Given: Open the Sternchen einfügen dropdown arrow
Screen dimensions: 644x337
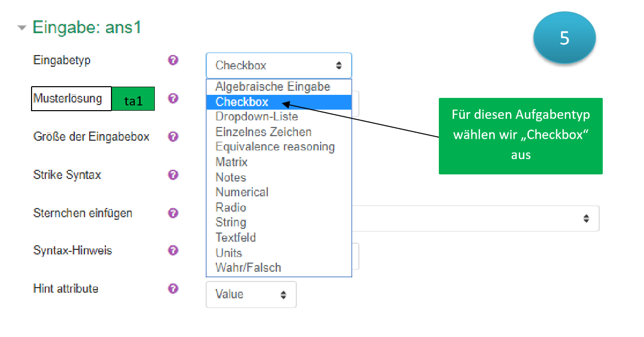Looking at the screenshot, I should (x=586, y=218).
